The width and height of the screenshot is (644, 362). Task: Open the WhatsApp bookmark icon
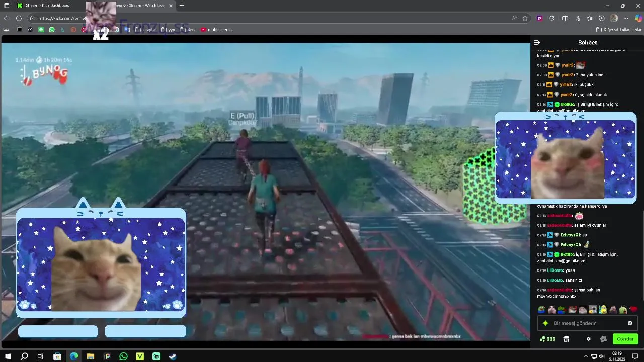coord(52,30)
